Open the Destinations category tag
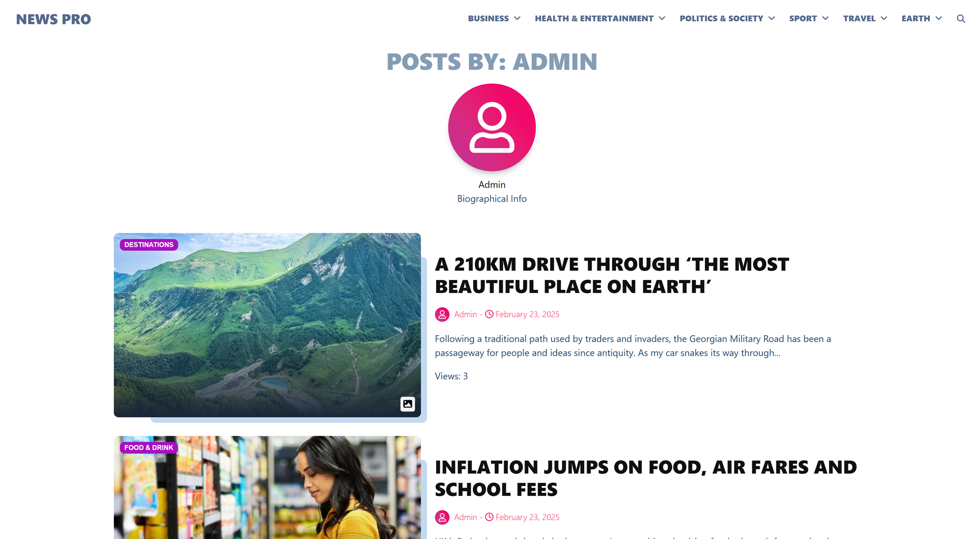Screen dimensions: 980x539 149,245
